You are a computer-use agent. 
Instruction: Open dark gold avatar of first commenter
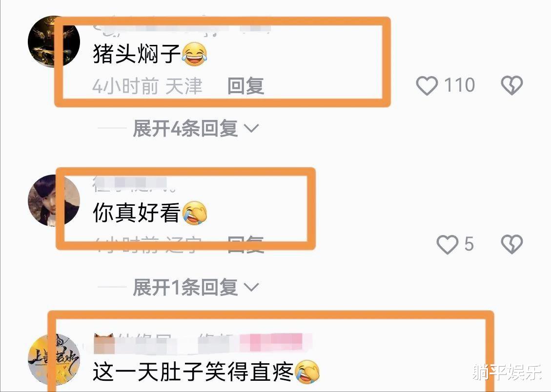54,41
